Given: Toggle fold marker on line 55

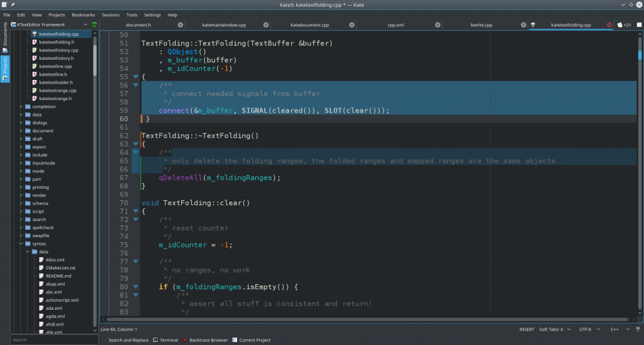Looking at the screenshot, I should 135,77.
